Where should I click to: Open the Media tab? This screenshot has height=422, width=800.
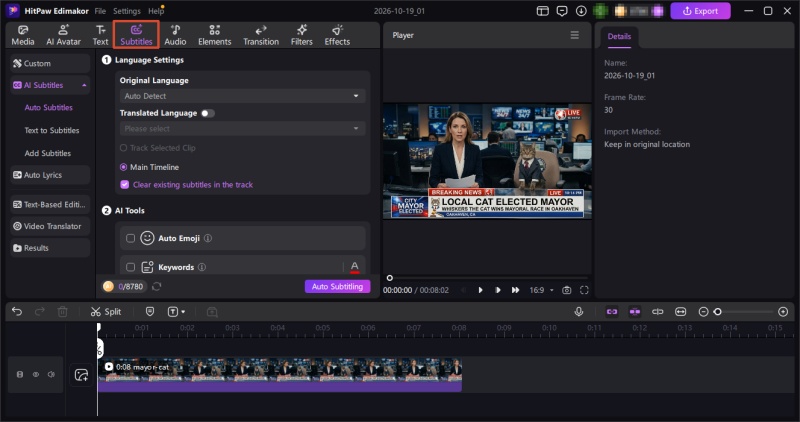tap(23, 35)
